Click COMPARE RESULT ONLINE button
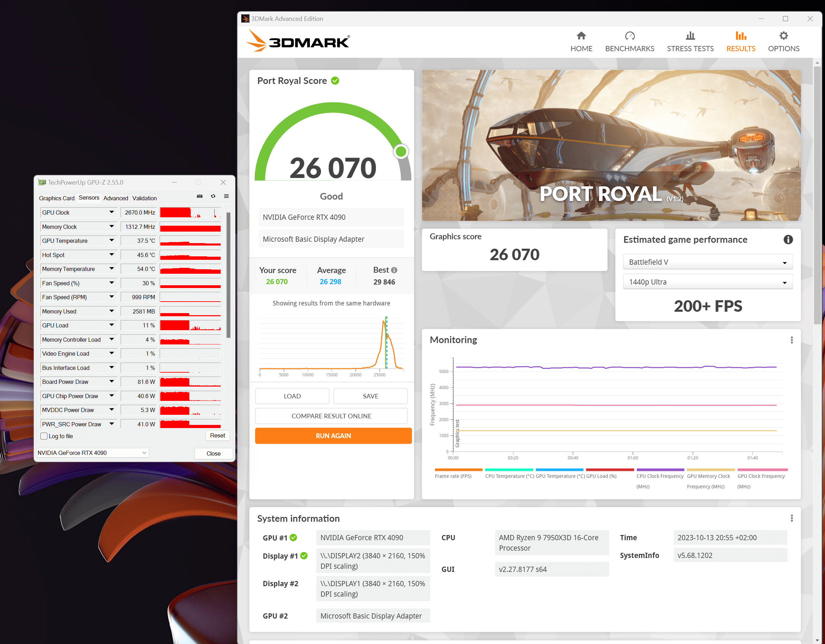 point(331,416)
